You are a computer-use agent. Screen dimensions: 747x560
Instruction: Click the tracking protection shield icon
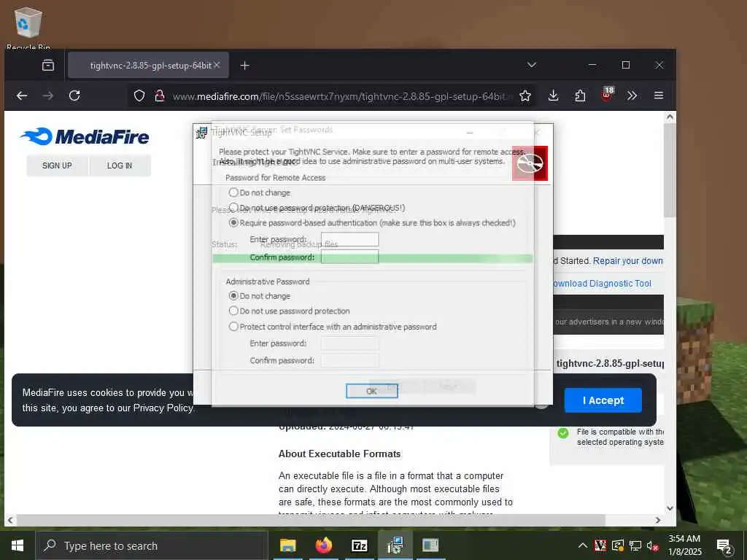coord(139,96)
